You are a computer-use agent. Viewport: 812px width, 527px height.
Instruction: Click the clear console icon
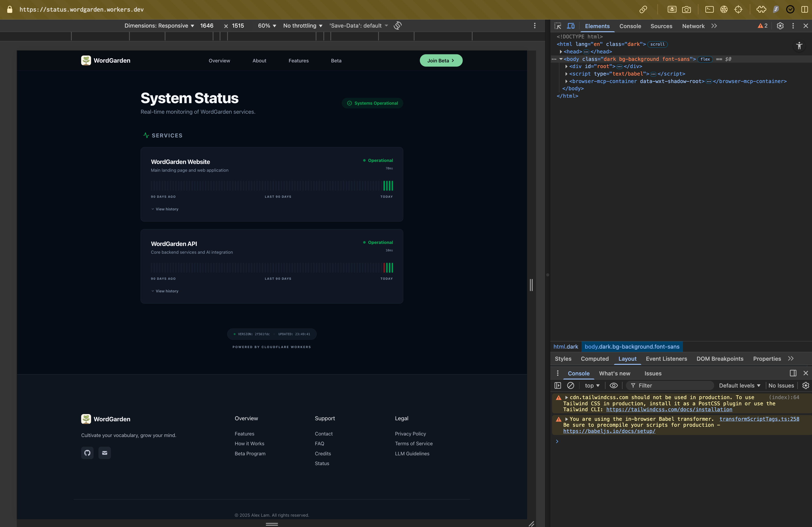(570, 385)
